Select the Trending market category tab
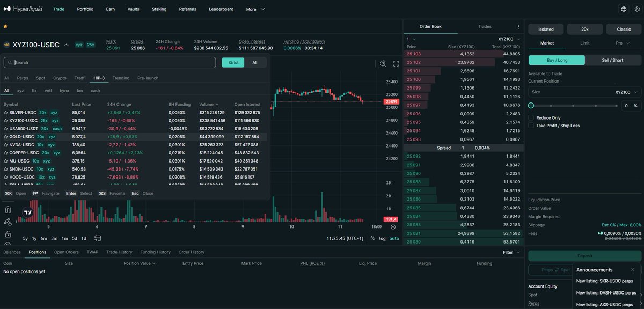644x309 pixels. (x=121, y=78)
